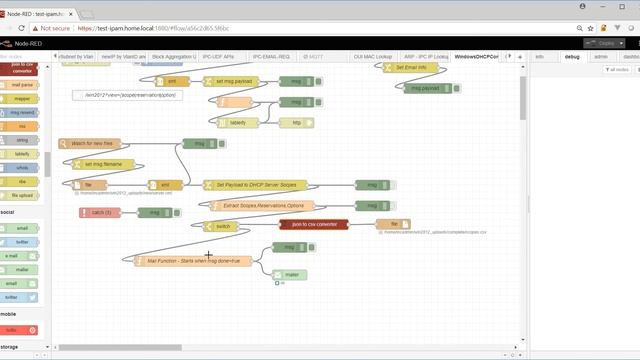Switch to the admin sidebar tab

(600, 57)
